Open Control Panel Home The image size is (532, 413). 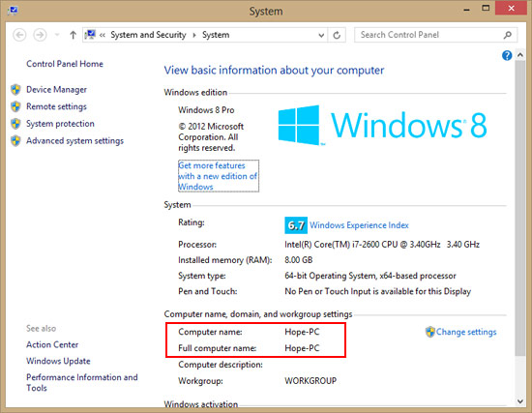point(65,64)
